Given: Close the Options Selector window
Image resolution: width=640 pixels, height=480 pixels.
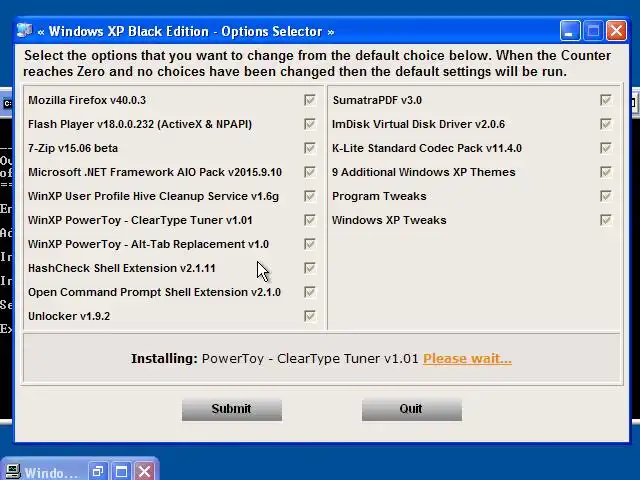Looking at the screenshot, I should point(616,31).
